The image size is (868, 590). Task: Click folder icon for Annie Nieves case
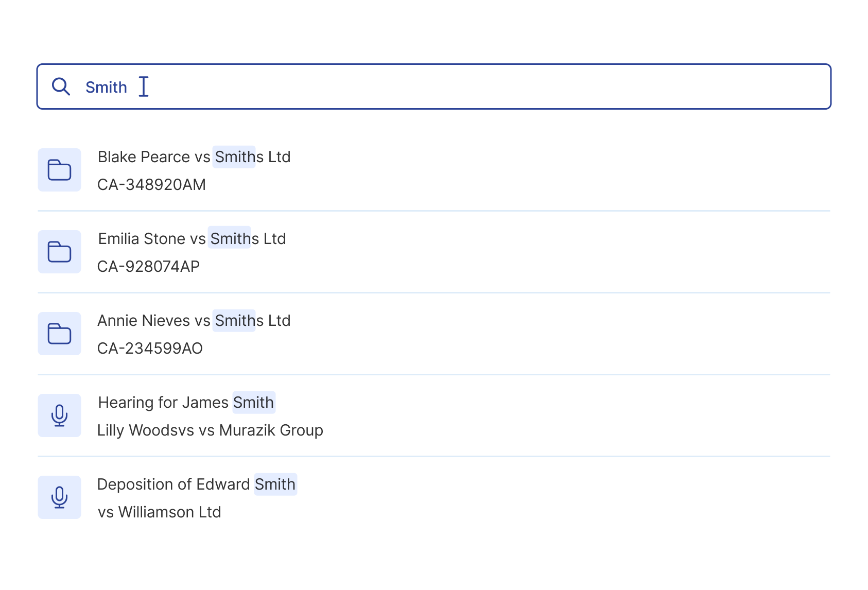pyautogui.click(x=59, y=334)
